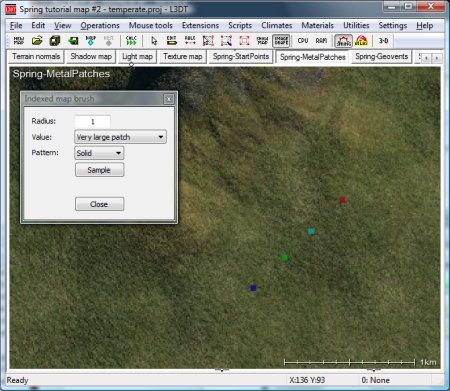Open the Operations menu
The image size is (450, 391).
point(100,25)
